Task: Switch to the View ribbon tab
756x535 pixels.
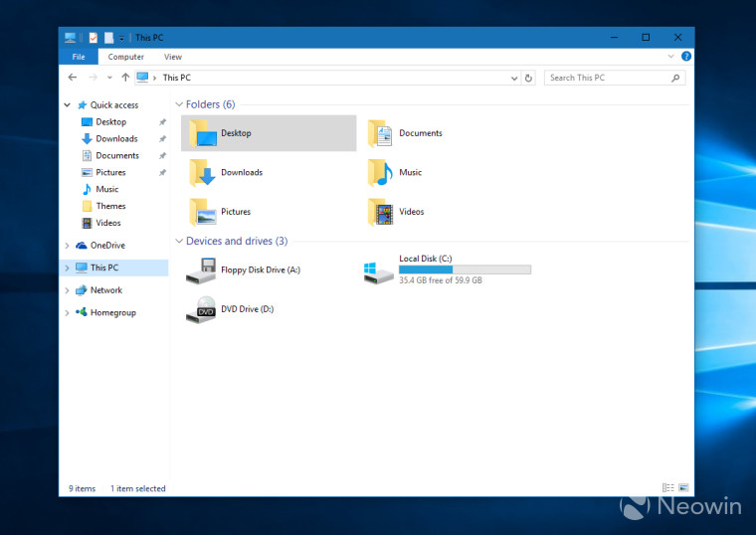Action: coord(173,57)
